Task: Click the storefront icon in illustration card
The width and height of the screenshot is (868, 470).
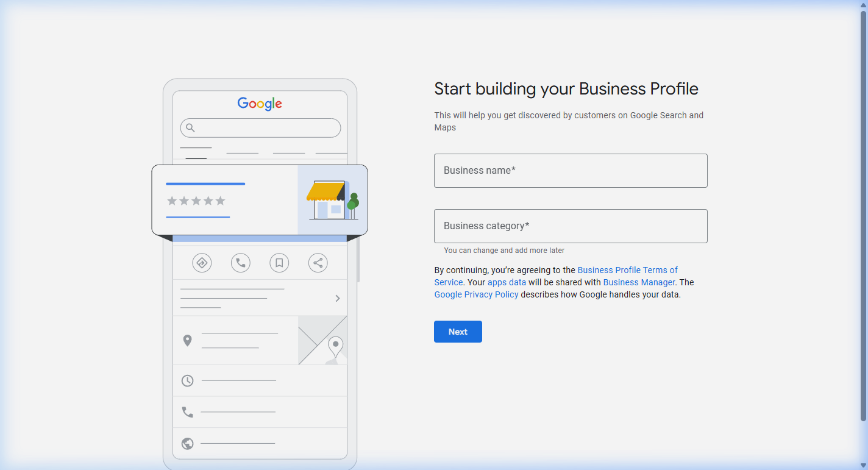Action: [333, 200]
